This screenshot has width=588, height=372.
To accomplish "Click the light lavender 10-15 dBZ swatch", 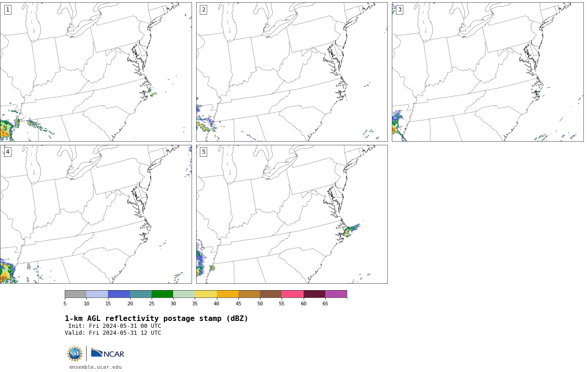I will click(x=97, y=294).
